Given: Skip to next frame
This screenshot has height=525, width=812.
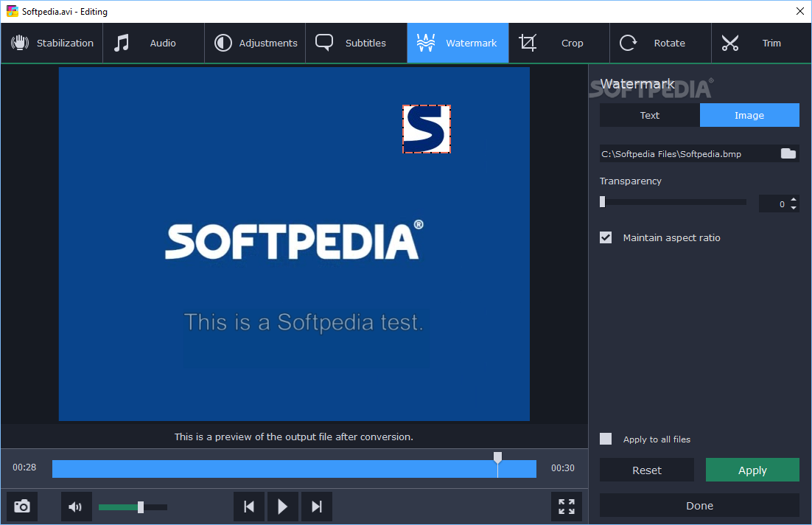Looking at the screenshot, I should pyautogui.click(x=316, y=507).
